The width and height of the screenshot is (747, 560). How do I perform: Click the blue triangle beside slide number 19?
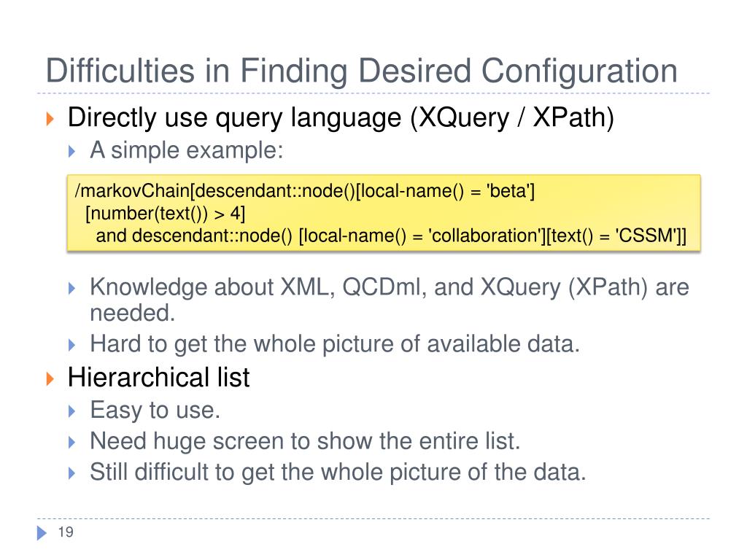[42, 532]
